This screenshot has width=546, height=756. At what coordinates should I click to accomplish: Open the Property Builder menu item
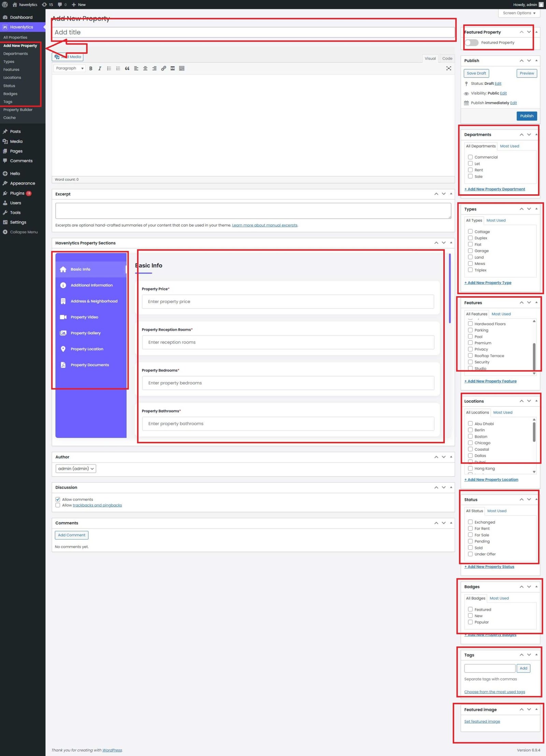coord(18,110)
